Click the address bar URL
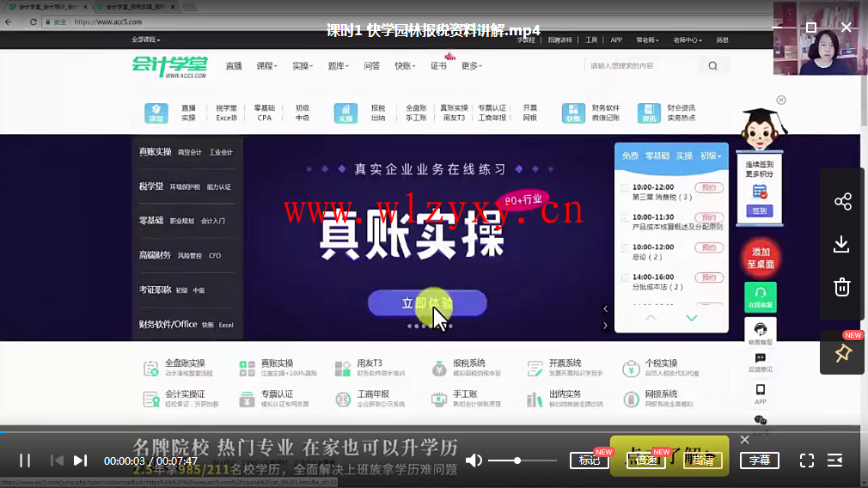Image resolution: width=868 pixels, height=488 pixels. pyautogui.click(x=108, y=22)
